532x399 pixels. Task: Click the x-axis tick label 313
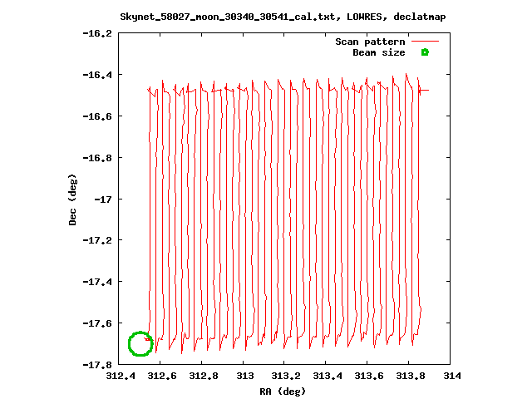click(x=245, y=376)
